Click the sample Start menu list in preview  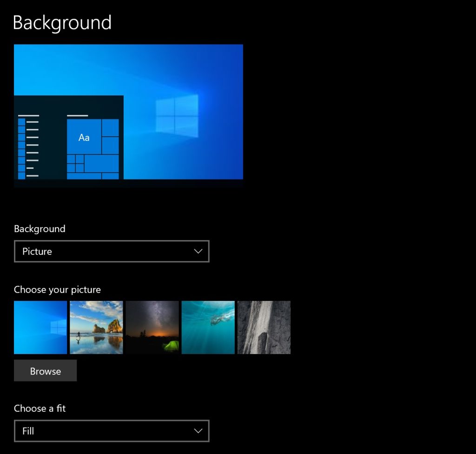point(28,147)
